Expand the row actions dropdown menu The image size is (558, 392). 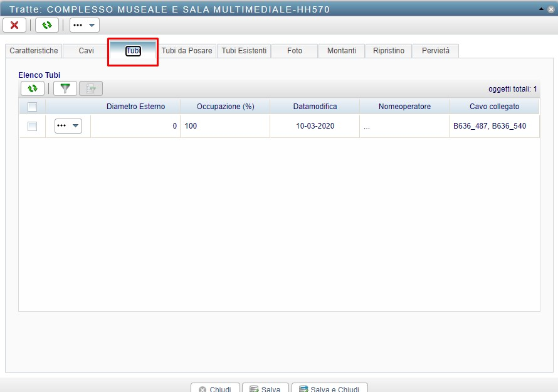click(68, 126)
